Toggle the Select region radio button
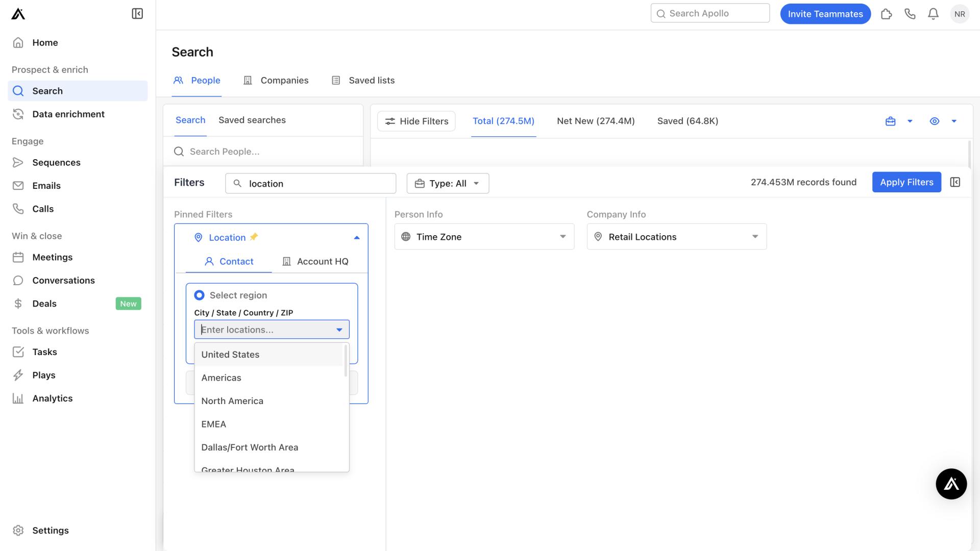The image size is (980, 551). (x=199, y=296)
